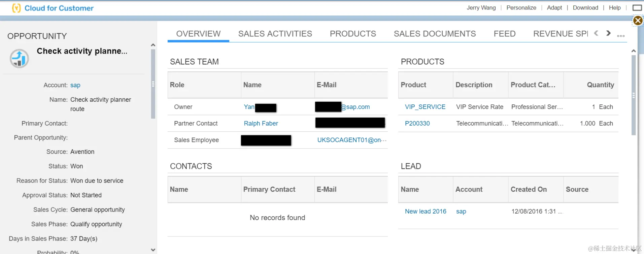Click down arrow of left panel scrollbar

tap(153, 250)
